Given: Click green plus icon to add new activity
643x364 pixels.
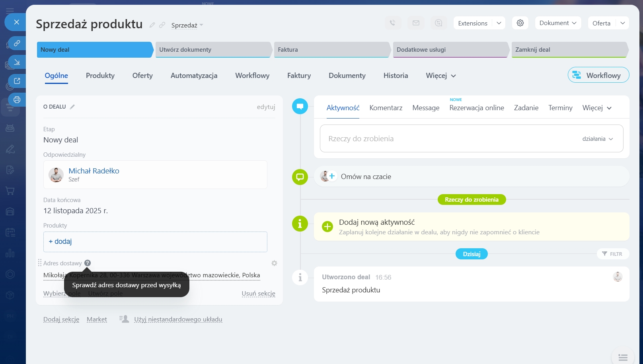Looking at the screenshot, I should point(327,226).
